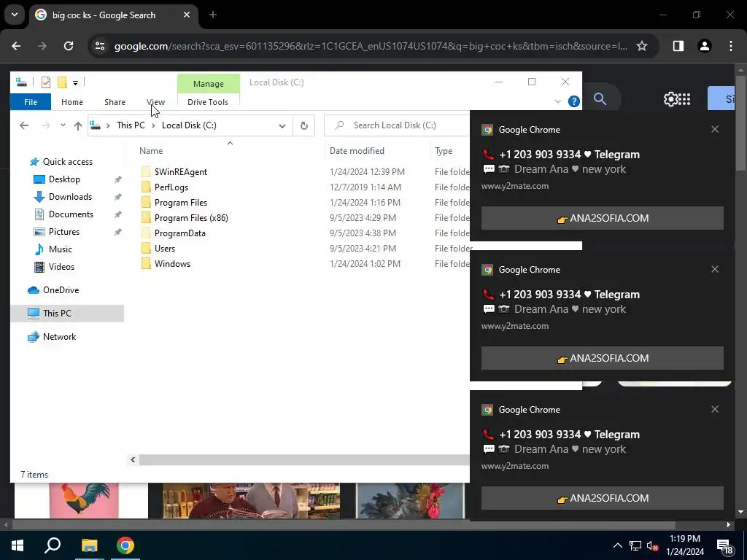The width and height of the screenshot is (747, 560).
Task: Open Desktop in the navigation pane
Action: 64,179
